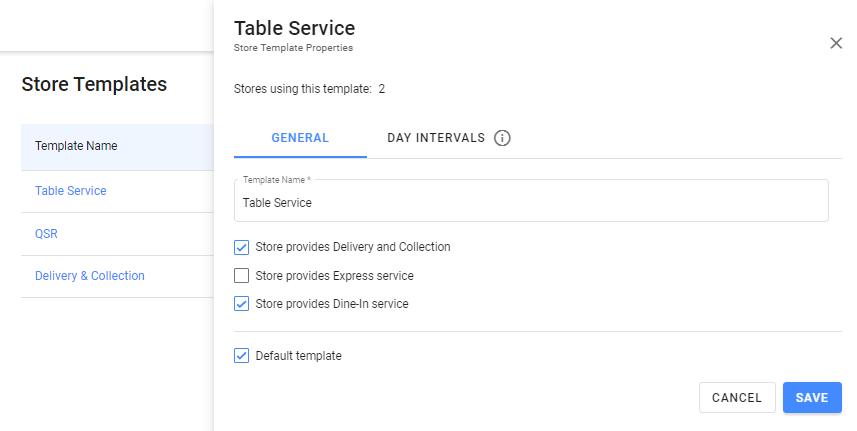Screen dimensions: 857x431
Task: Click the Store provides Express service label text
Action: [334, 276]
